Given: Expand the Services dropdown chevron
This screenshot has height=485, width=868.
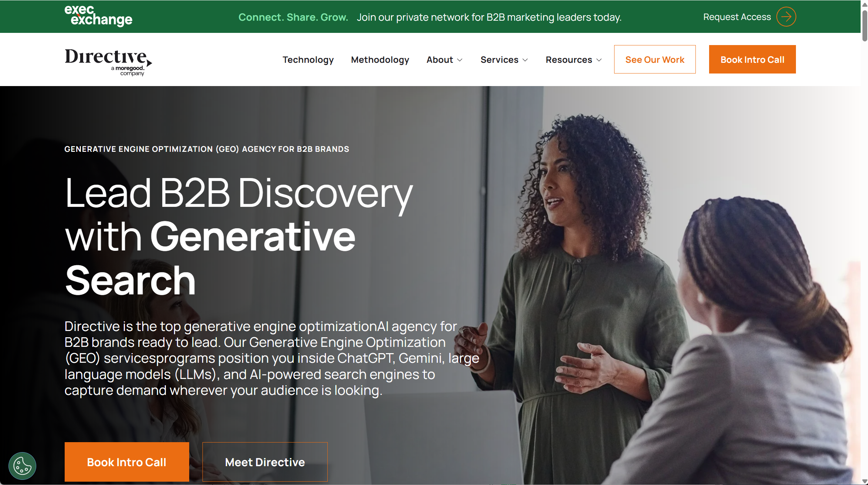Looking at the screenshot, I should [525, 60].
